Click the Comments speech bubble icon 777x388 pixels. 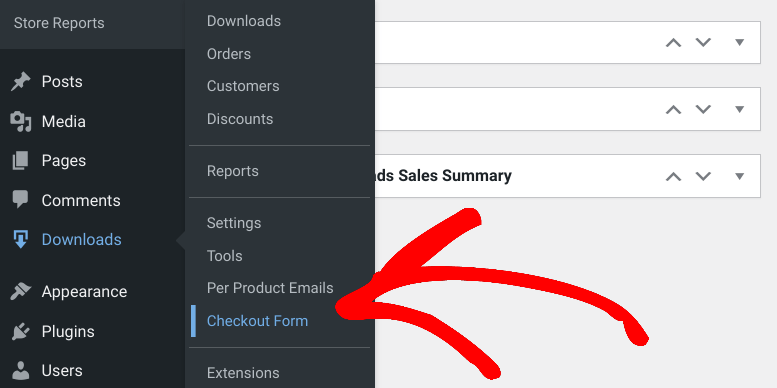pyautogui.click(x=20, y=200)
